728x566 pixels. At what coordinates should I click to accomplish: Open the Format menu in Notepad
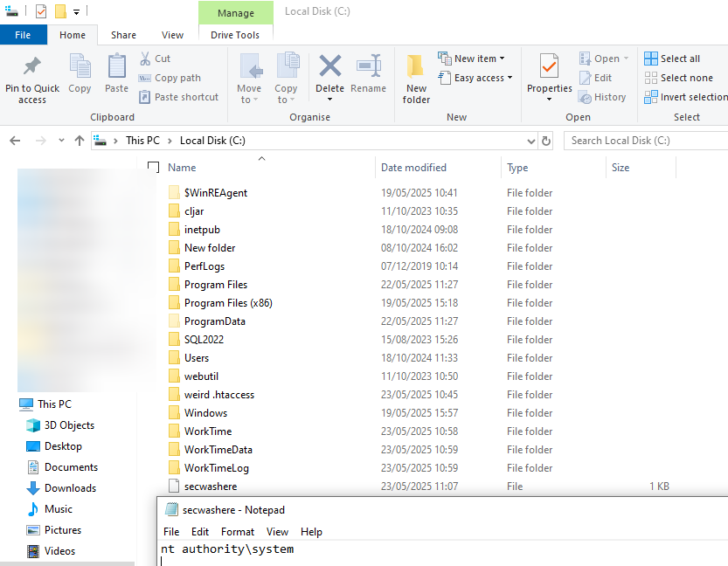238,532
